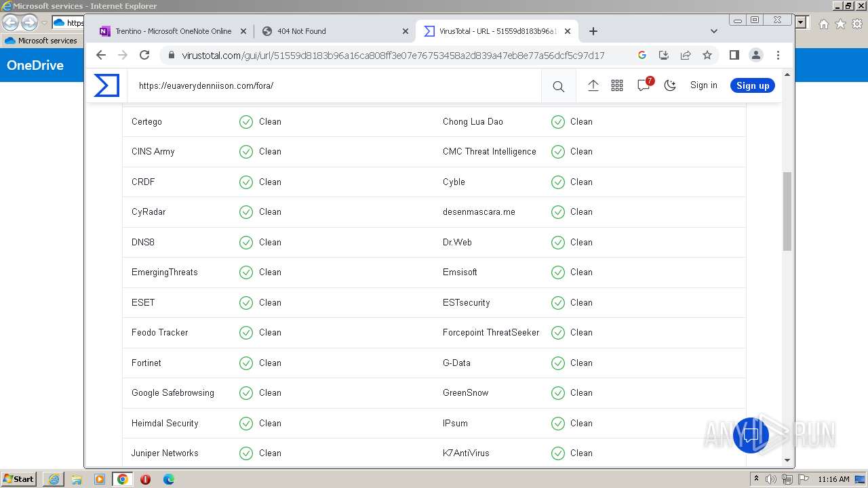The height and width of the screenshot is (488, 868).
Task: Click the Chrome back arrow
Action: (101, 55)
